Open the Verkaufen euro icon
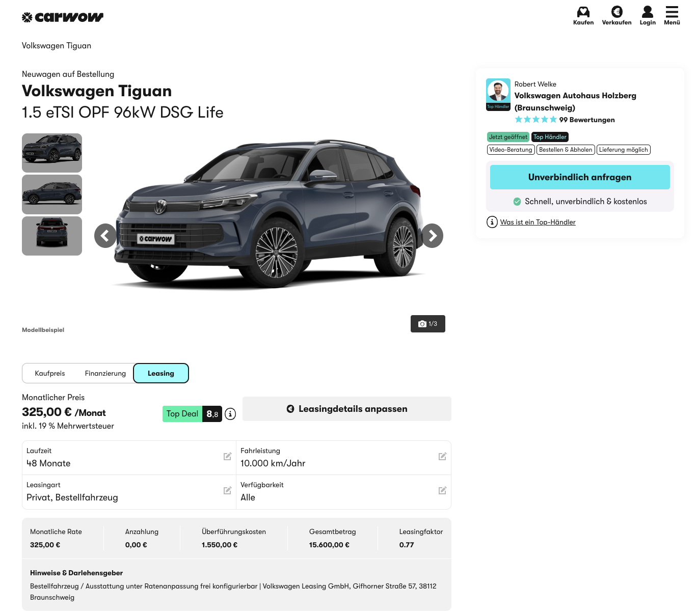The width and height of the screenshot is (697, 616). click(616, 12)
